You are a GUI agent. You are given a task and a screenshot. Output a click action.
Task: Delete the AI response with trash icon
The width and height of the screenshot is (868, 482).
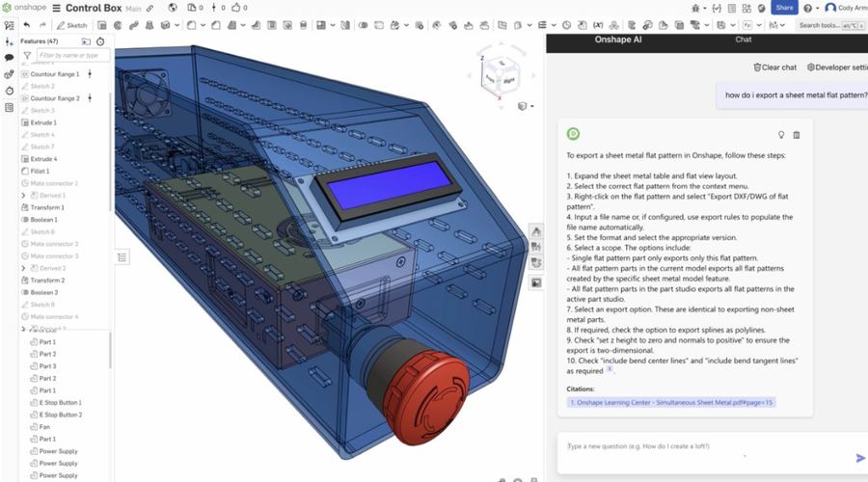797,135
